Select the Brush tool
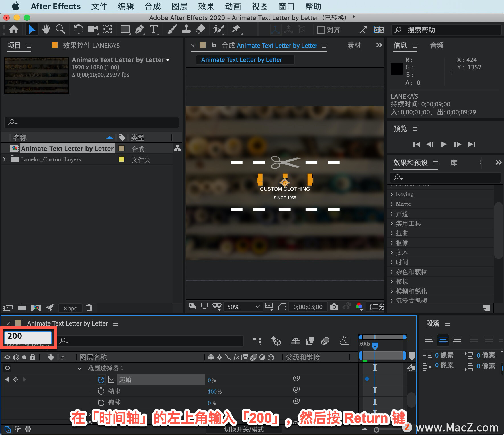This screenshot has height=435, width=504. tap(172, 29)
